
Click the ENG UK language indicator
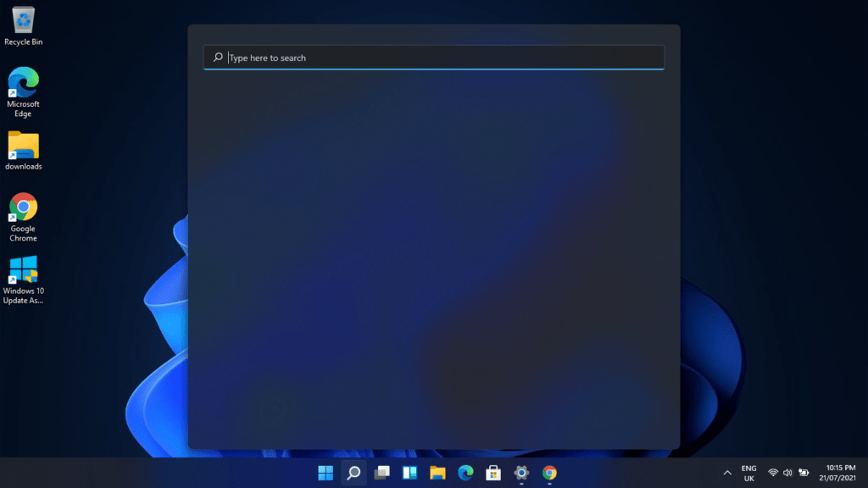pyautogui.click(x=749, y=473)
